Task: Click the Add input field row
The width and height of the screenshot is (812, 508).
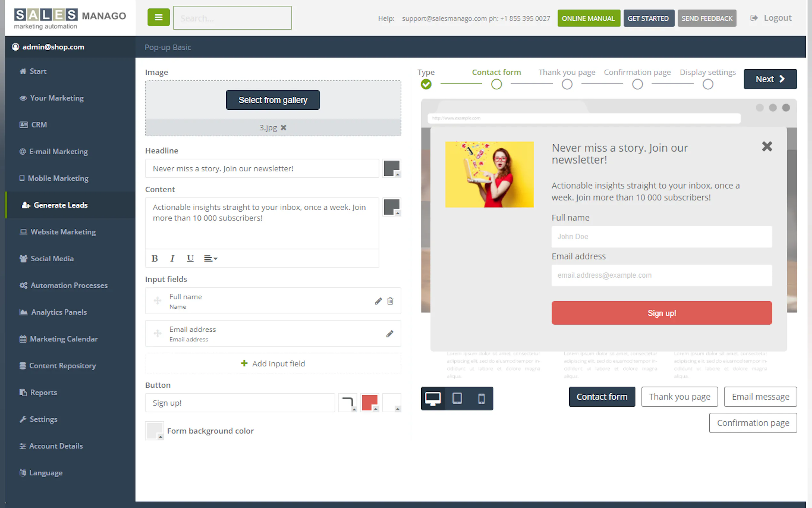Action: (x=273, y=363)
